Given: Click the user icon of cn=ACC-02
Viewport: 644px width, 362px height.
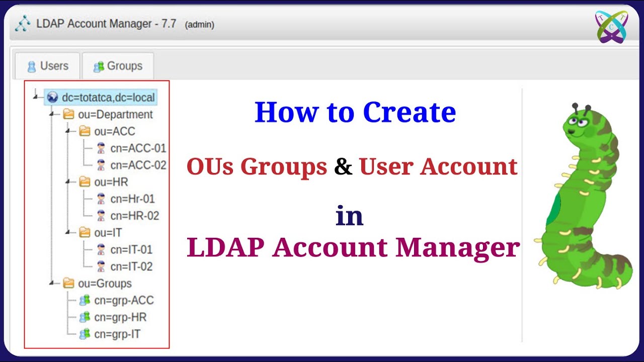Looking at the screenshot, I should [x=101, y=165].
